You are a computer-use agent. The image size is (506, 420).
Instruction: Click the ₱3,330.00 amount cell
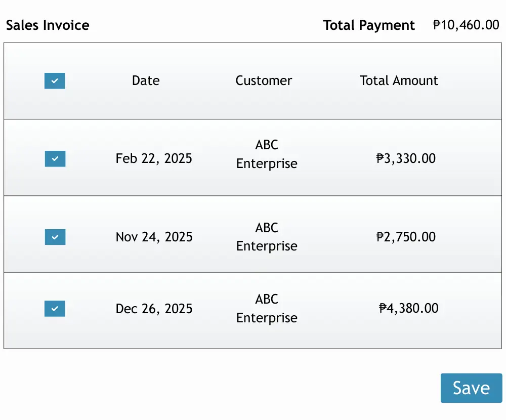pyautogui.click(x=406, y=159)
